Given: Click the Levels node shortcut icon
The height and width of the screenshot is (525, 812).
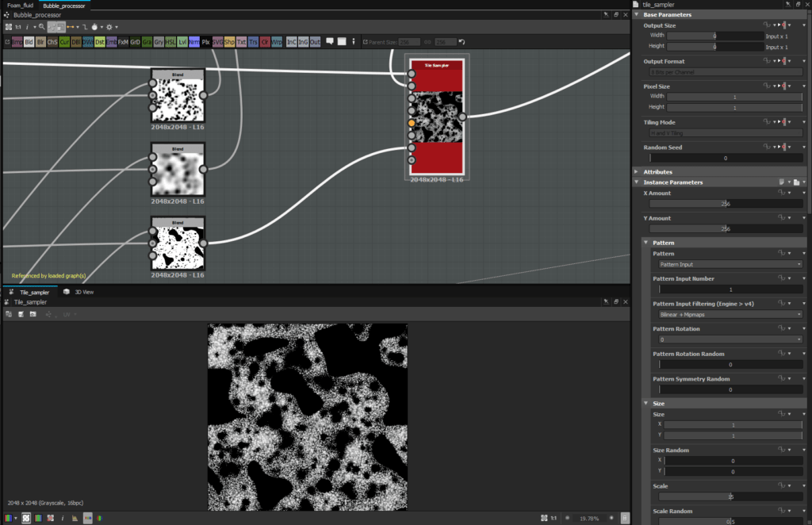Looking at the screenshot, I should pyautogui.click(x=183, y=41).
